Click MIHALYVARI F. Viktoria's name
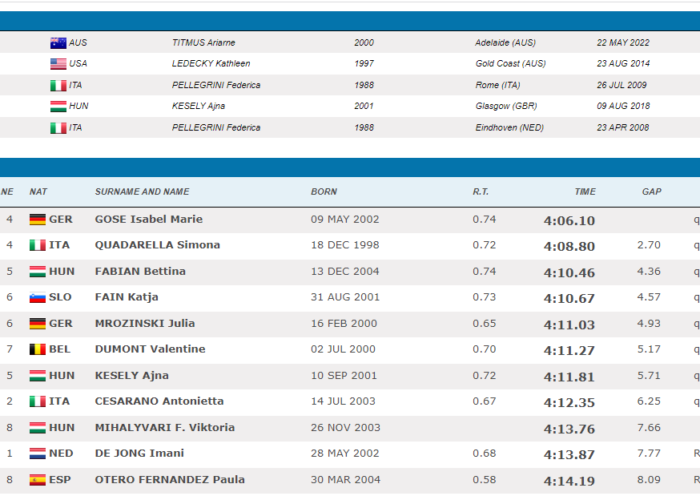Viewport: 700px width, 500px height. [x=165, y=428]
